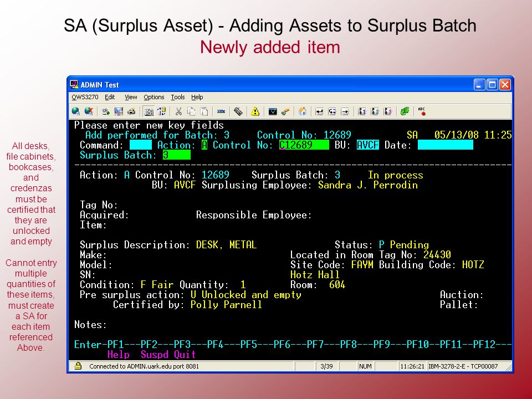
Task: Open the Help menu
Action: [197, 97]
